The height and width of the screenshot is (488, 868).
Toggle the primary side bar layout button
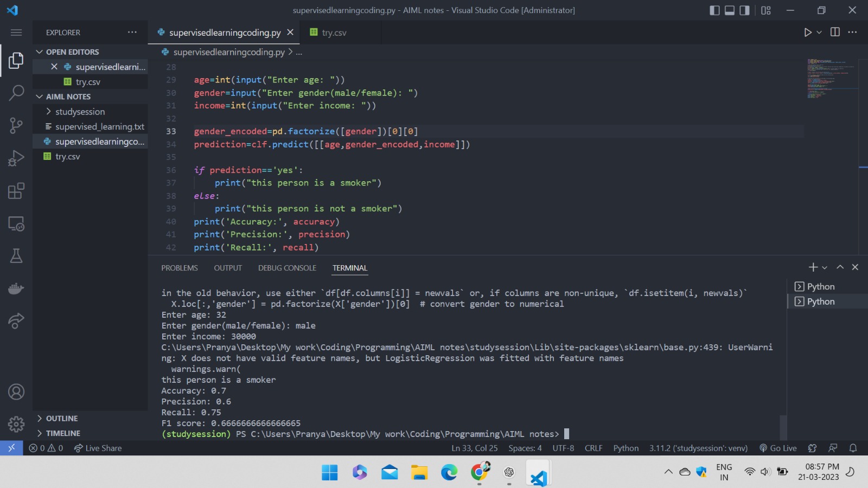[x=714, y=10]
